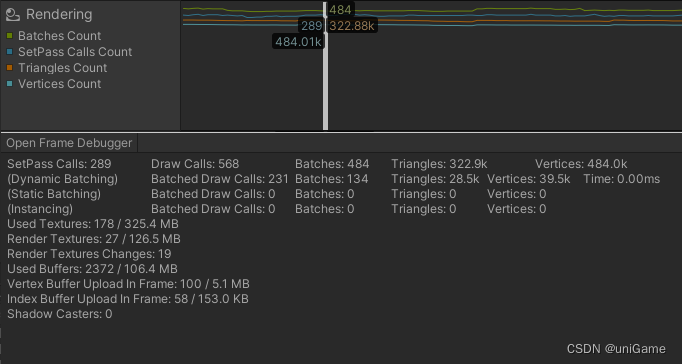Click the 484 batches chart value label
682x364 pixels.
point(340,10)
